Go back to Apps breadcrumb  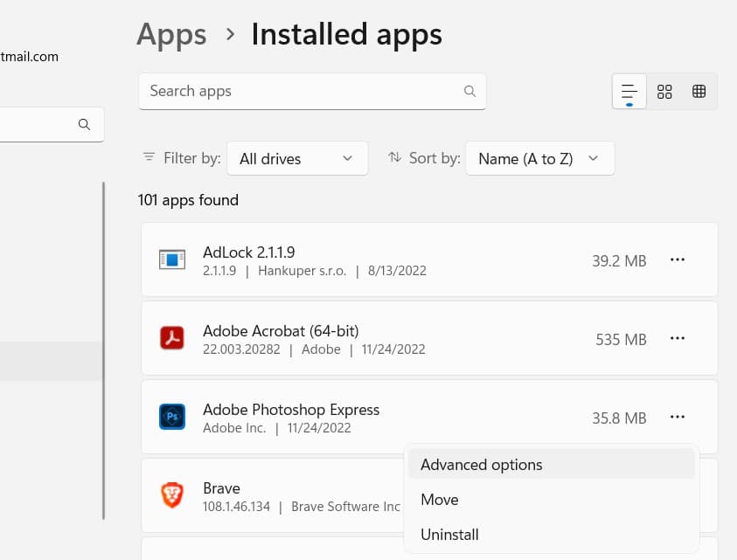tap(171, 35)
